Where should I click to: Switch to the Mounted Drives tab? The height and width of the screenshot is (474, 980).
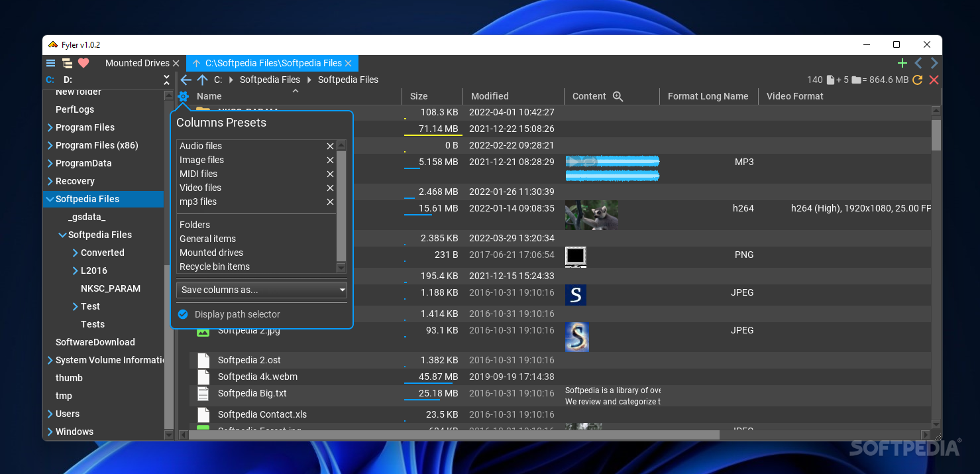pyautogui.click(x=137, y=63)
